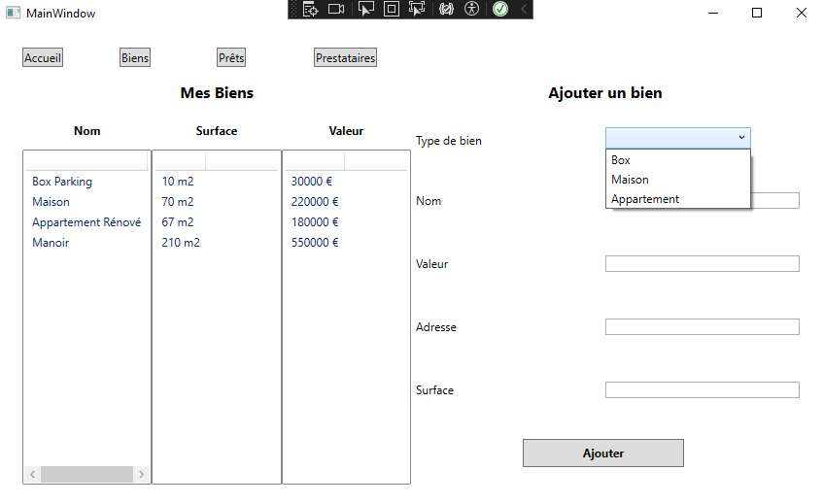Screen dimensions: 823x504
Task: Navigate to Prestataires
Action: tap(345, 58)
